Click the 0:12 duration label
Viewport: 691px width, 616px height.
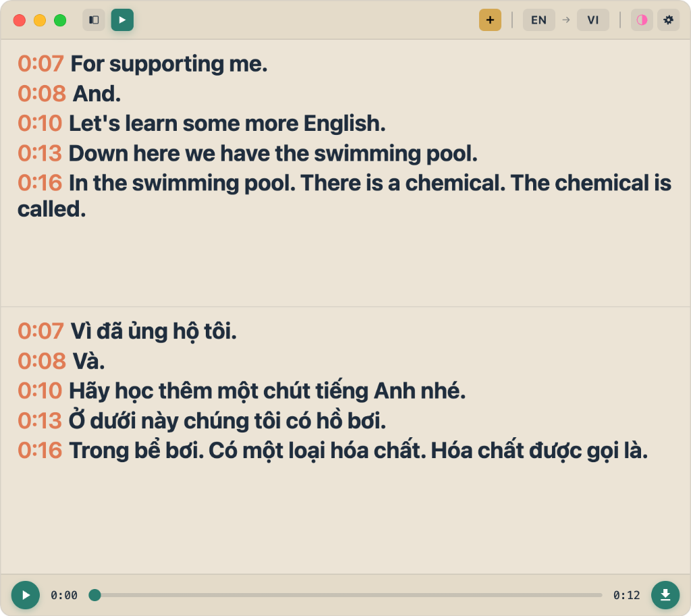(x=626, y=595)
